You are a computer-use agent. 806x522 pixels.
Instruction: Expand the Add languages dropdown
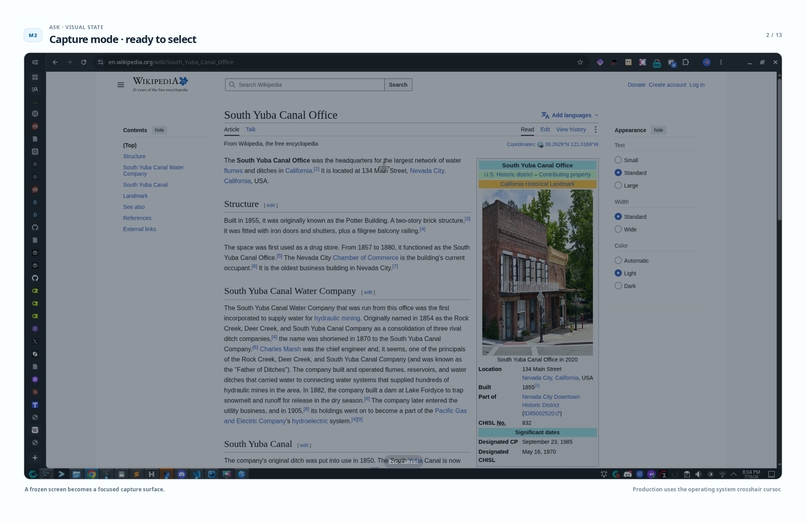click(570, 115)
